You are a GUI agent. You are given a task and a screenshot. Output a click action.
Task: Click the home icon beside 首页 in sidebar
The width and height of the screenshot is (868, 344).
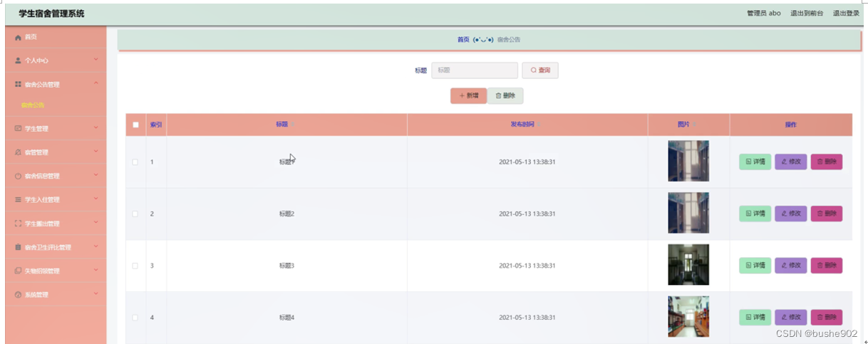click(x=19, y=37)
